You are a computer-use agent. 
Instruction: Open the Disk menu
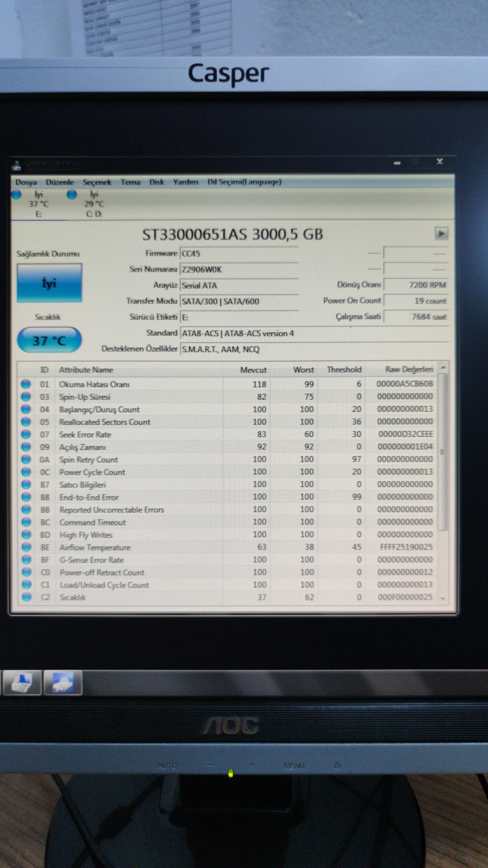tap(157, 182)
